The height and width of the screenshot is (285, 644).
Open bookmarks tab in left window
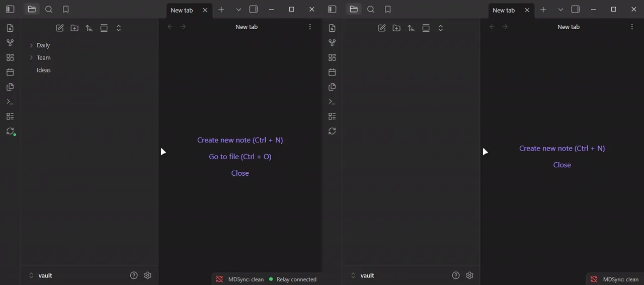(66, 9)
